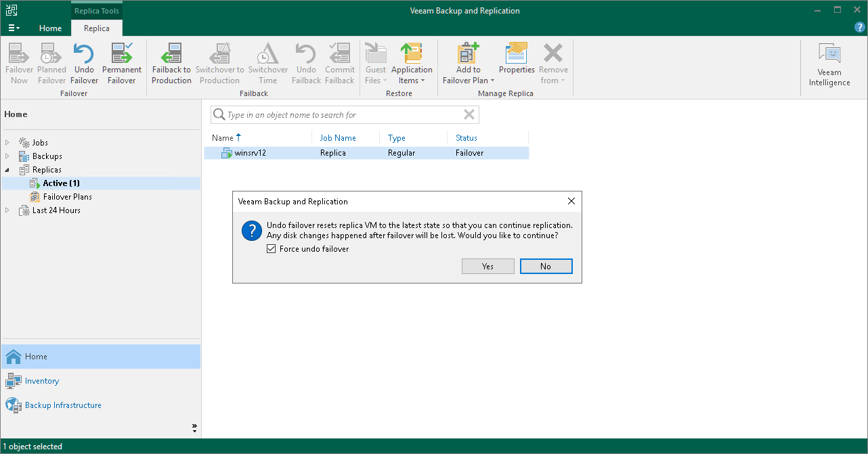
Task: Sort replicas by the Name column header
Action: pyautogui.click(x=223, y=137)
